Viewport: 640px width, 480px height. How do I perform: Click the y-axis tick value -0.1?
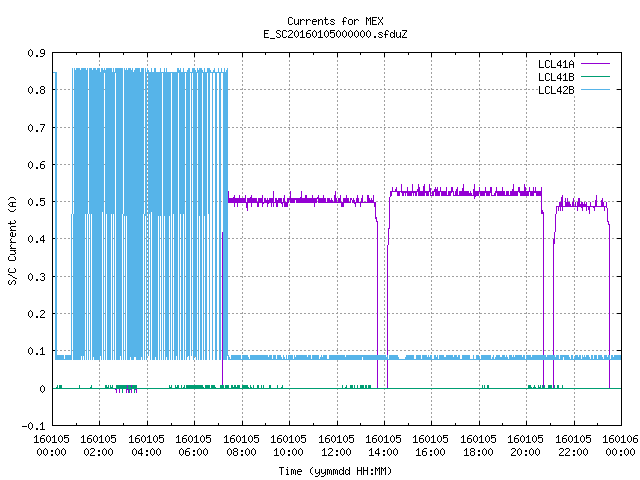[33, 426]
